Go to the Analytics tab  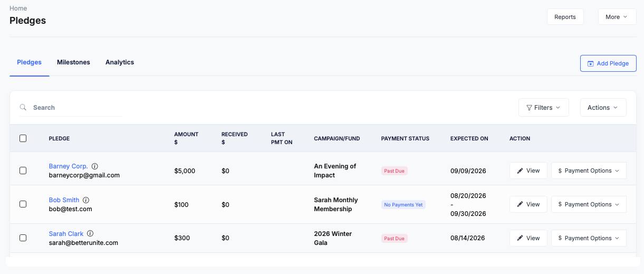point(120,62)
